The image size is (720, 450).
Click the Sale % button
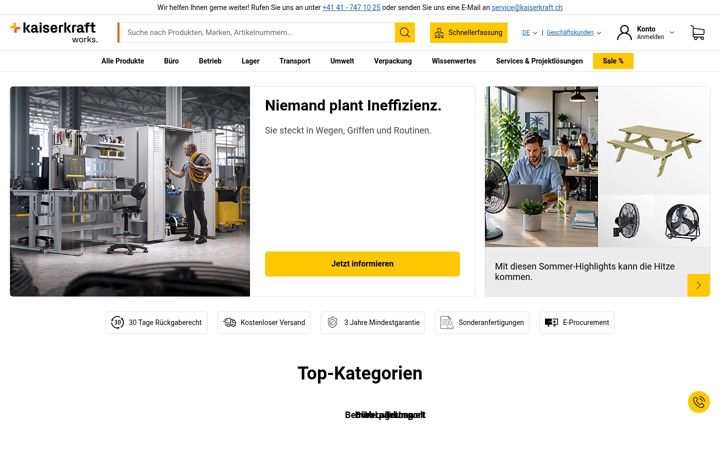pos(613,61)
